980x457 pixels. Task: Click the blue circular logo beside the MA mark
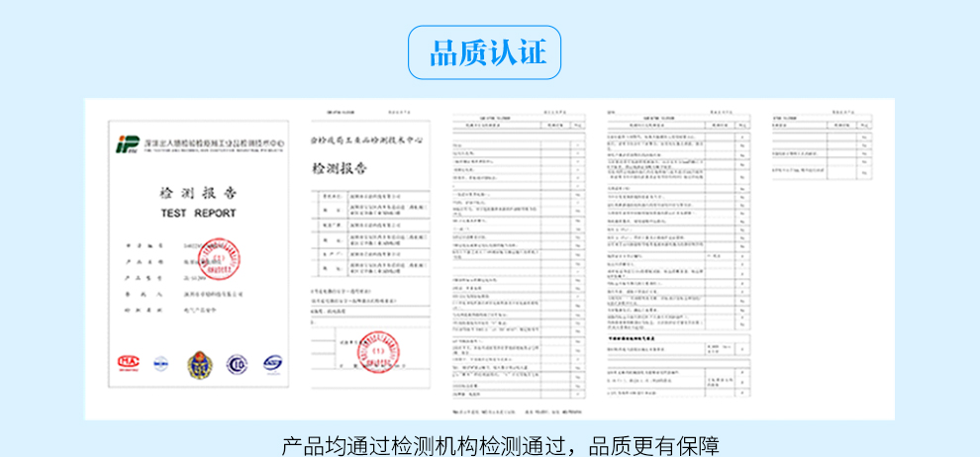(x=161, y=364)
